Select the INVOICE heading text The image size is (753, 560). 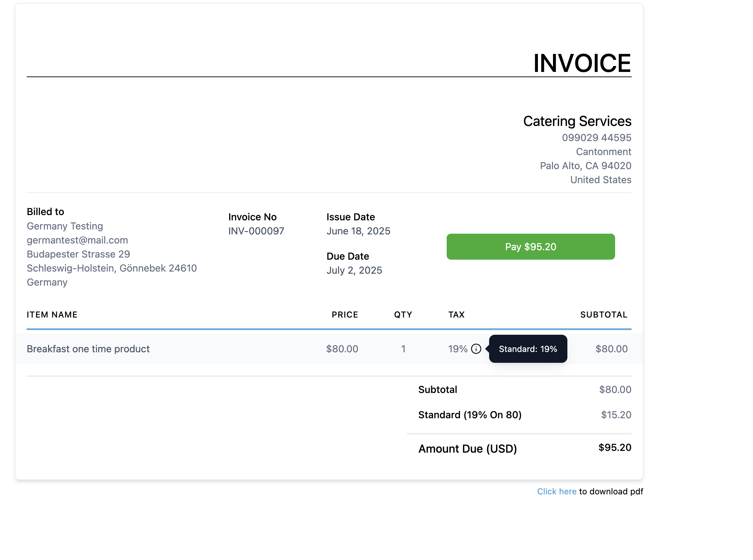(582, 64)
